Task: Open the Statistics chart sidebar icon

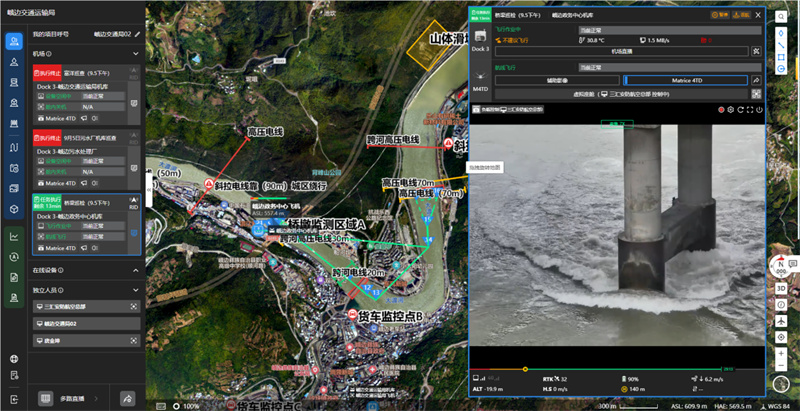Action: tap(14, 237)
